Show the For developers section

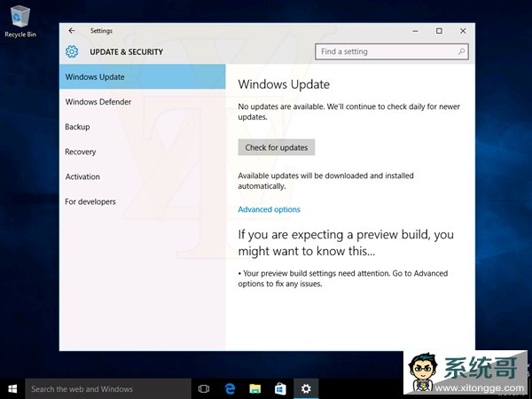(142, 201)
